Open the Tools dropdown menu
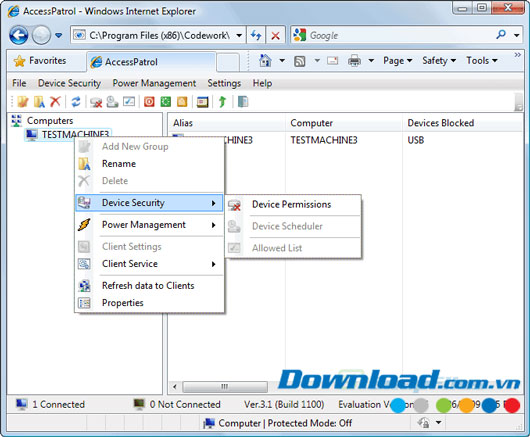 482,61
